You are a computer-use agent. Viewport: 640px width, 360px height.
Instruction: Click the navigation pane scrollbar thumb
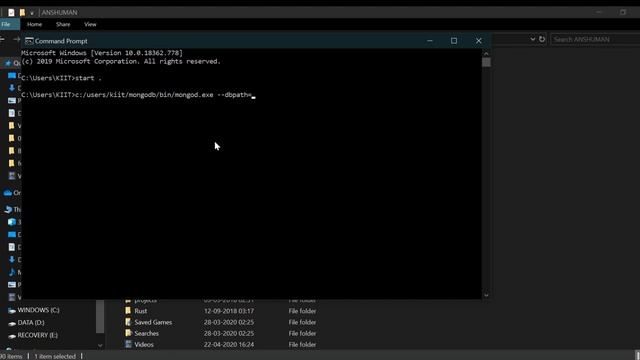click(100, 317)
